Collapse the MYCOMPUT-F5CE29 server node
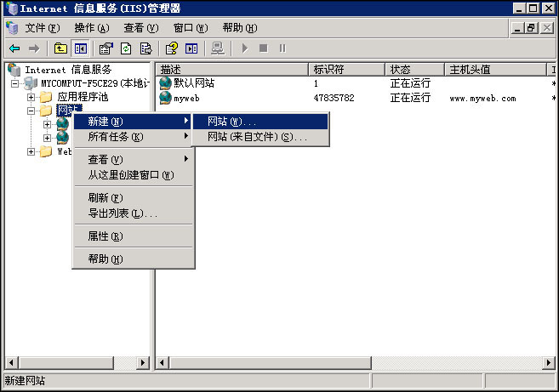559x392 pixels. click(x=16, y=83)
